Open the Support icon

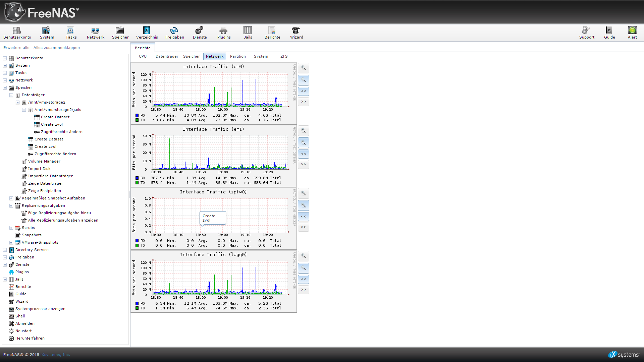tap(586, 33)
